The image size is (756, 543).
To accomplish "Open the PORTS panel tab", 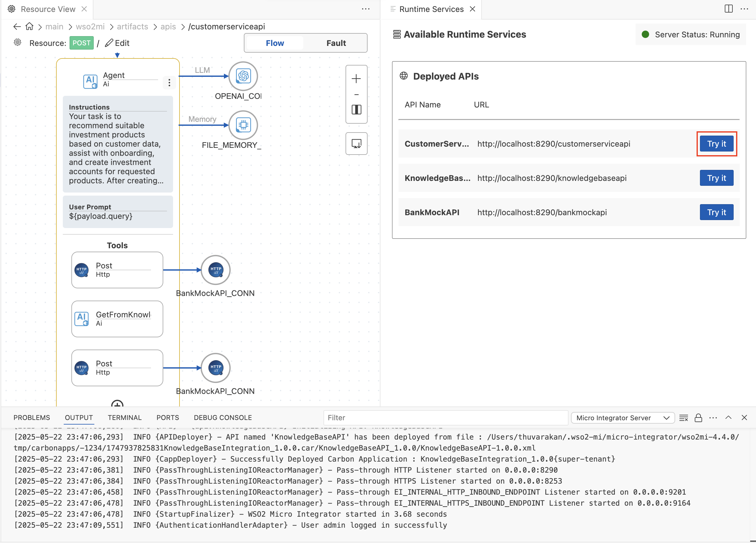I will point(168,418).
